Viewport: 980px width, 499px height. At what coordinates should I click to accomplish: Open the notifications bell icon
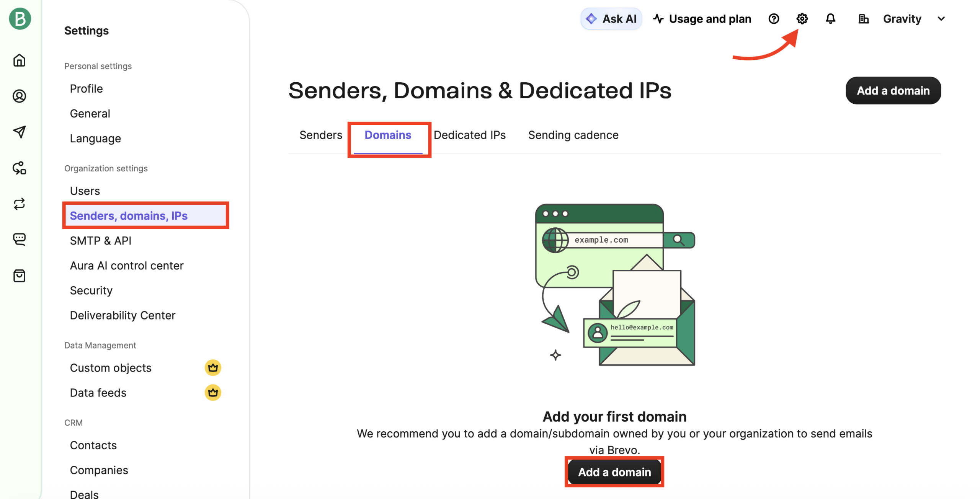click(x=830, y=19)
